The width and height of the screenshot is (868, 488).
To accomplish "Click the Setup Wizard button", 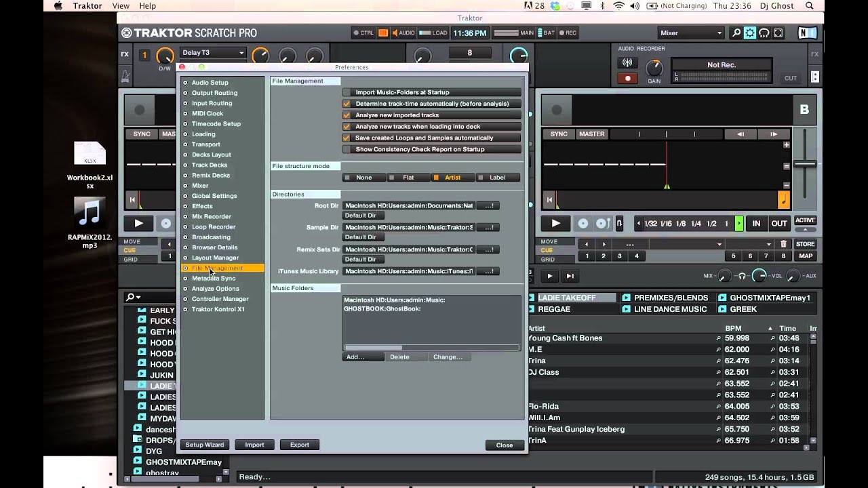I will pos(205,445).
